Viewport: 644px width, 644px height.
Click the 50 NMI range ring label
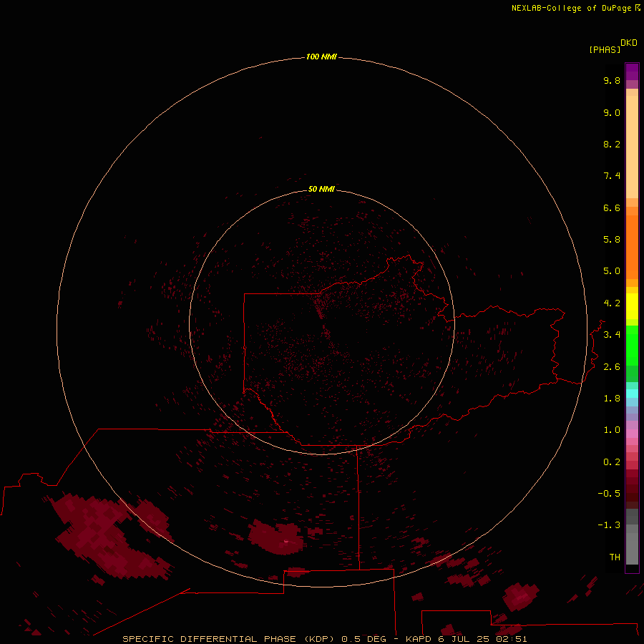(x=321, y=189)
